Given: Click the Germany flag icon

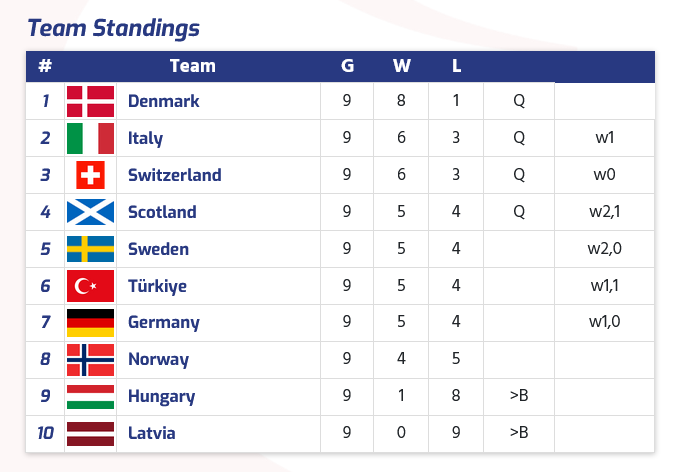Looking at the screenshot, I should [90, 322].
